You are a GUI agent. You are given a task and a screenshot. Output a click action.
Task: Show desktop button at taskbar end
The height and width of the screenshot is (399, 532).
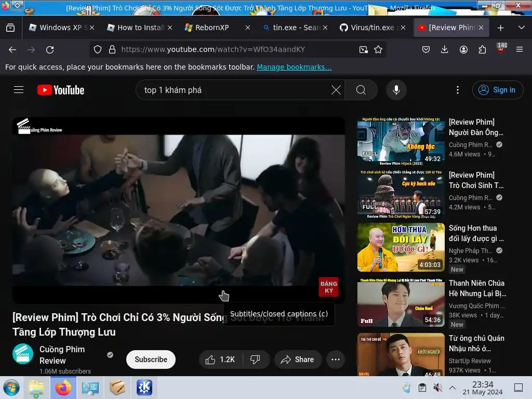click(x=518, y=388)
